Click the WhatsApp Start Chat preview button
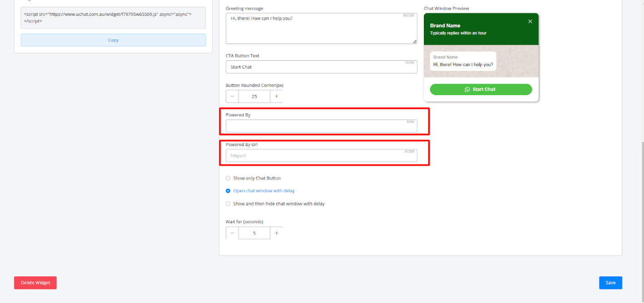The height and width of the screenshot is (303, 644). pos(481,89)
